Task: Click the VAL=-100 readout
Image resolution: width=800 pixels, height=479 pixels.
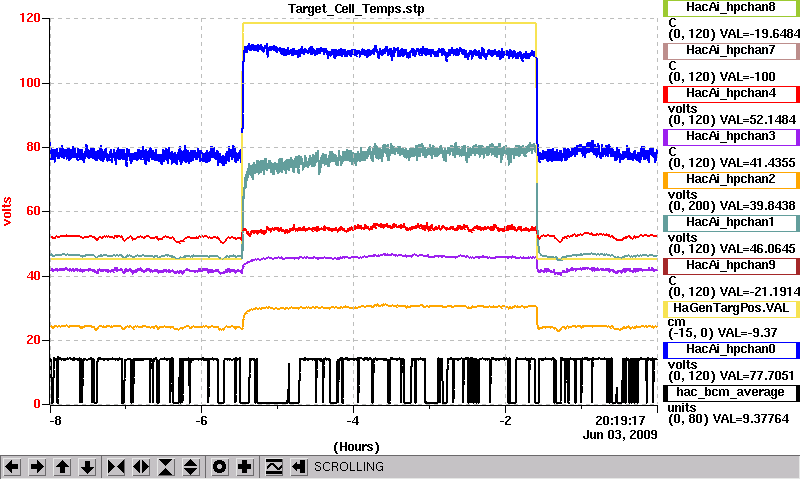Action: click(x=747, y=77)
